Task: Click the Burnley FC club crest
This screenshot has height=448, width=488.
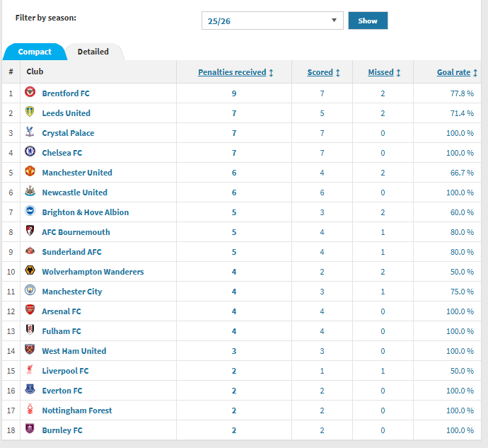Action: coord(30,428)
